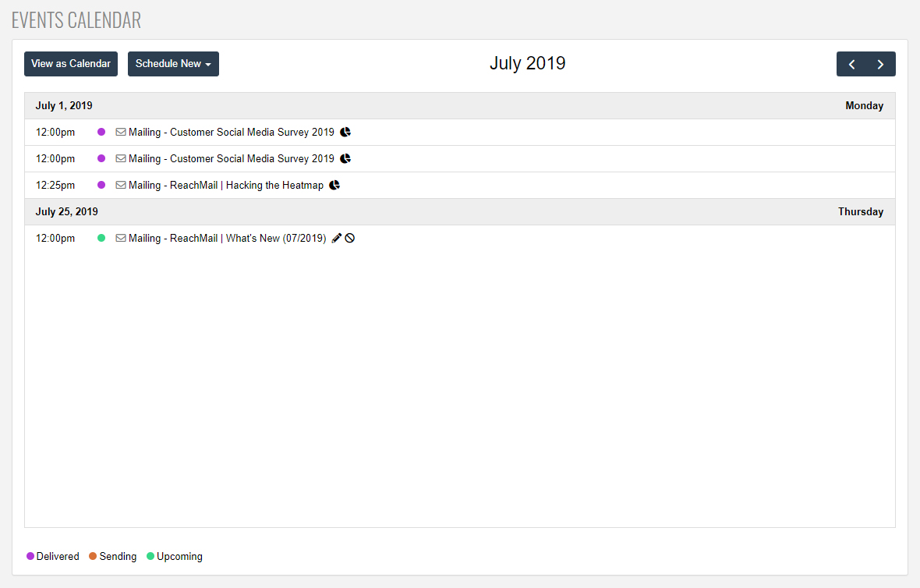This screenshot has width=920, height=588.
Task: Click envelope icon beside Hacking the Heatmap
Action: (121, 186)
